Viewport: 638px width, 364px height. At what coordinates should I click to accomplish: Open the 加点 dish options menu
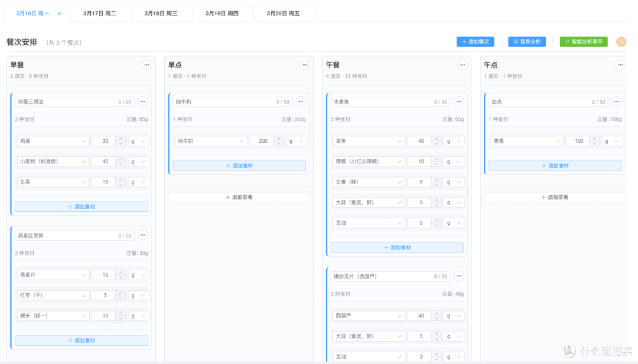coord(616,101)
